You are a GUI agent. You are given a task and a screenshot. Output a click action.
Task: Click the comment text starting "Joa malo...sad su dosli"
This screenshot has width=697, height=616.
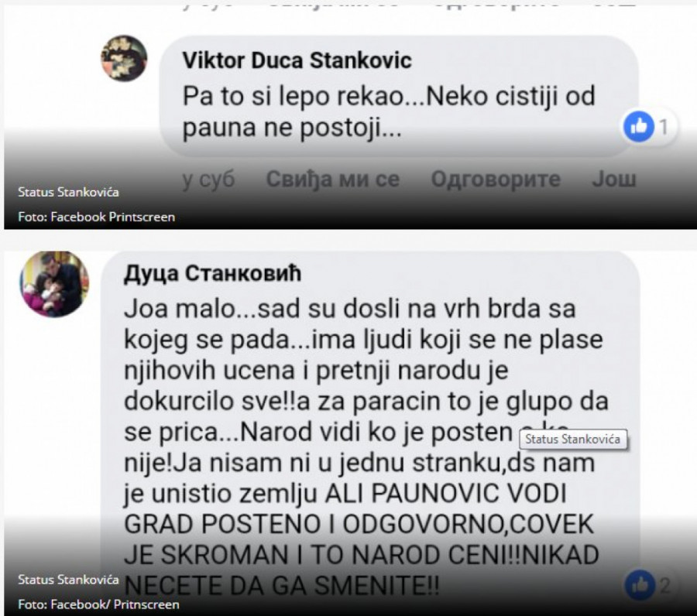(366, 447)
